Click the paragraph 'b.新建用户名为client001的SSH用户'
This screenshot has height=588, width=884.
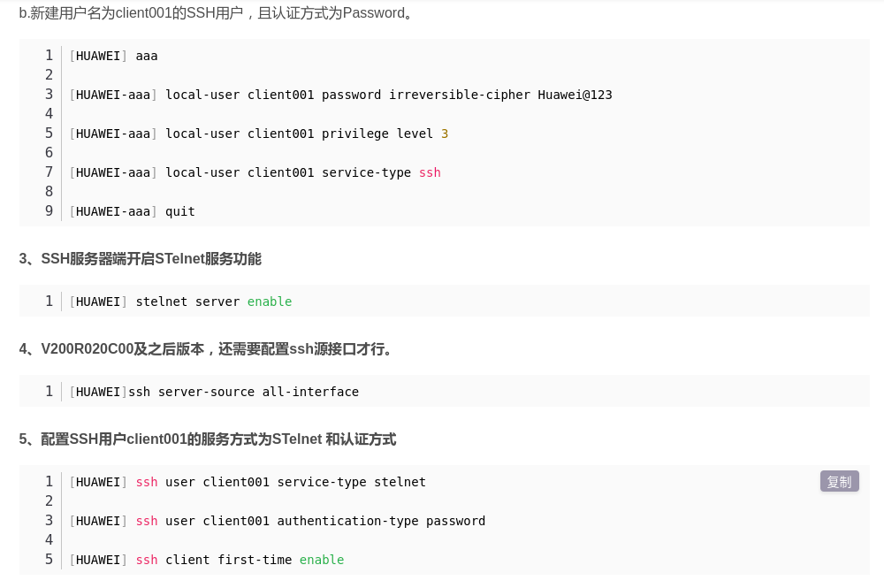217,13
